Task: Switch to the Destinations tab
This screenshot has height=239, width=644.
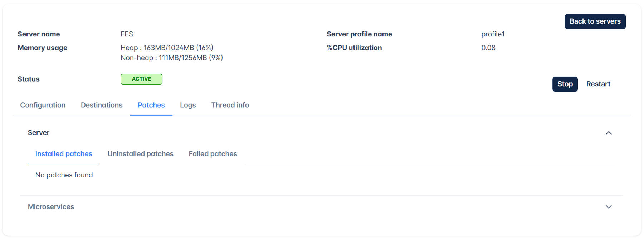Action: click(102, 105)
